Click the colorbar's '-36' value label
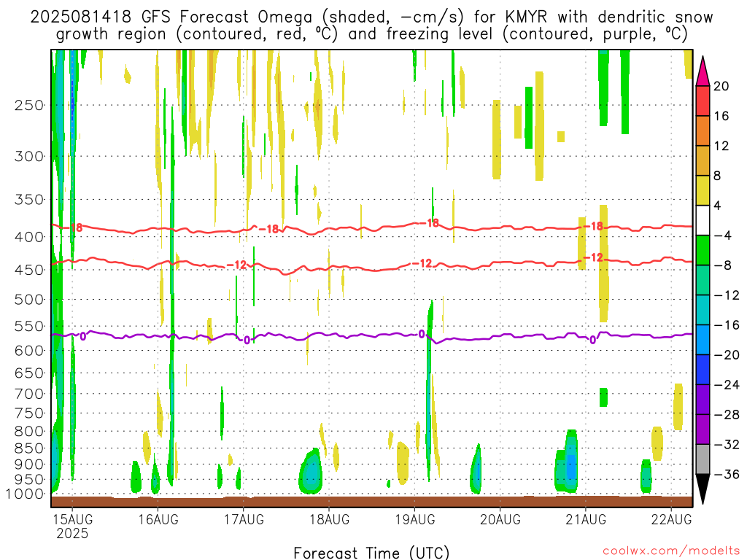Screen dimensions: 747x560 727,474
